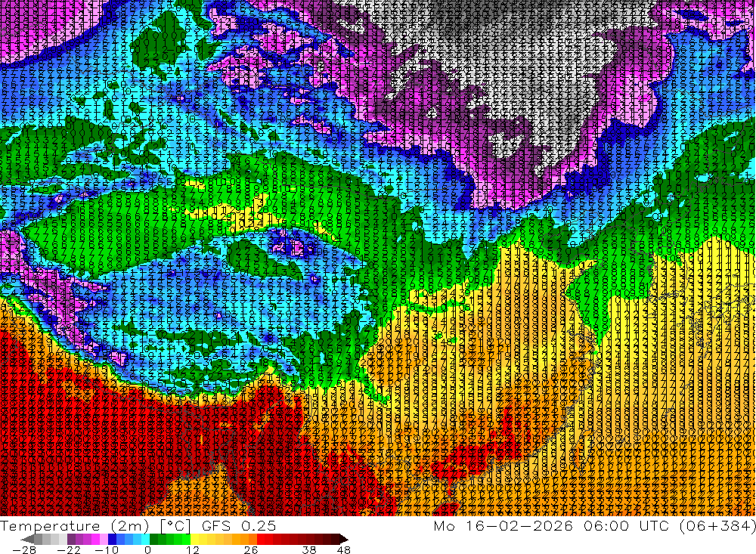
Task: Click the 48 legend label
Action: pos(343,549)
